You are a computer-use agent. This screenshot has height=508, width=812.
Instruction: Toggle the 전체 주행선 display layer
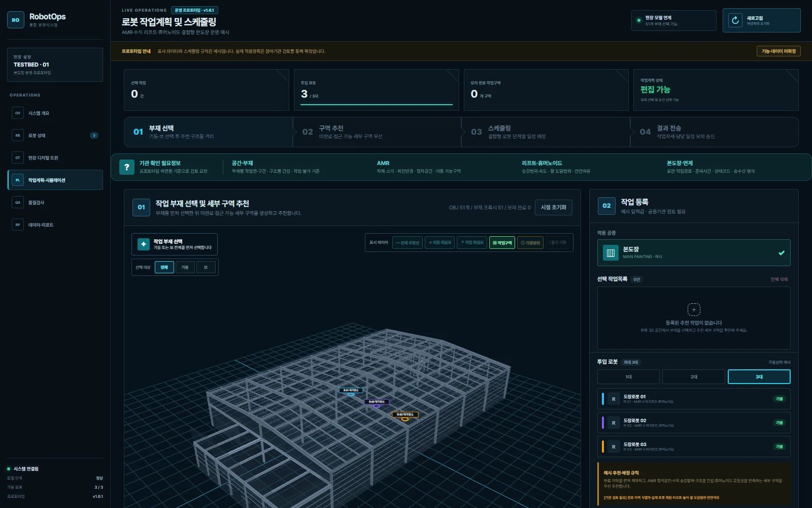(x=408, y=243)
